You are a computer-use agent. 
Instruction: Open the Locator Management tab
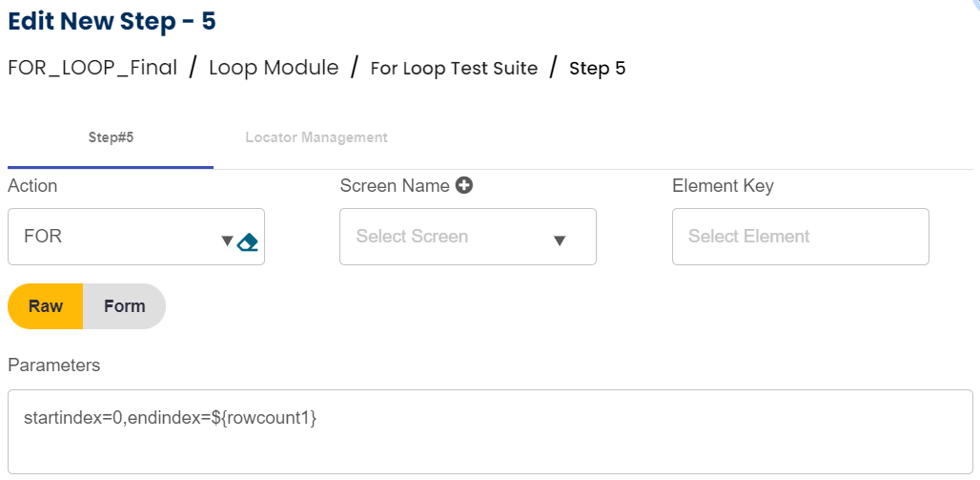(316, 137)
